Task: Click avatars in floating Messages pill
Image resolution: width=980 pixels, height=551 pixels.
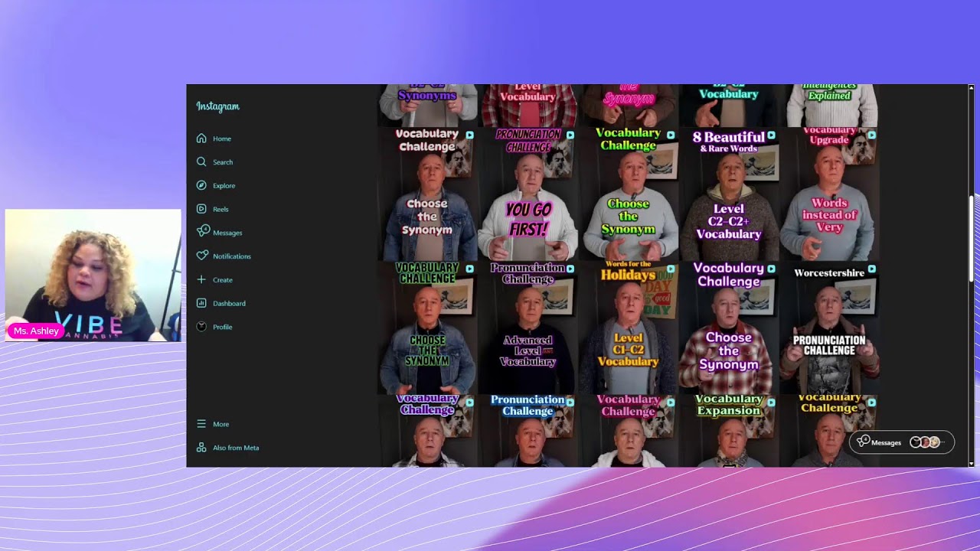Action: pyautogui.click(x=924, y=442)
